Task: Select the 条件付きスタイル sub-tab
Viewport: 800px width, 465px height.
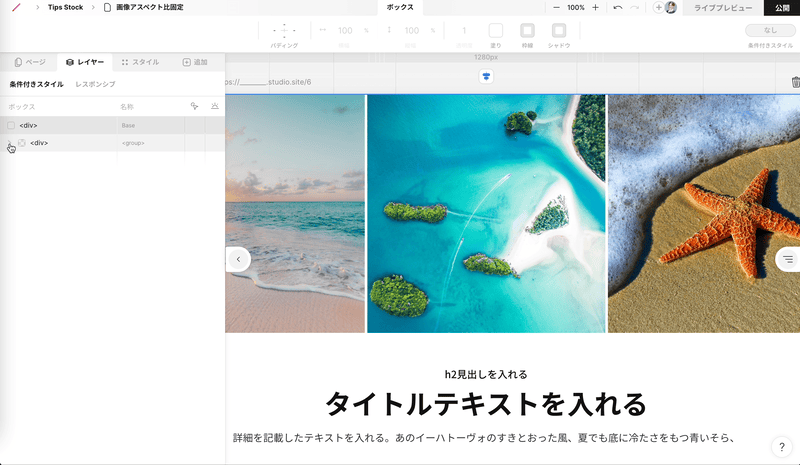Action: tap(36, 84)
